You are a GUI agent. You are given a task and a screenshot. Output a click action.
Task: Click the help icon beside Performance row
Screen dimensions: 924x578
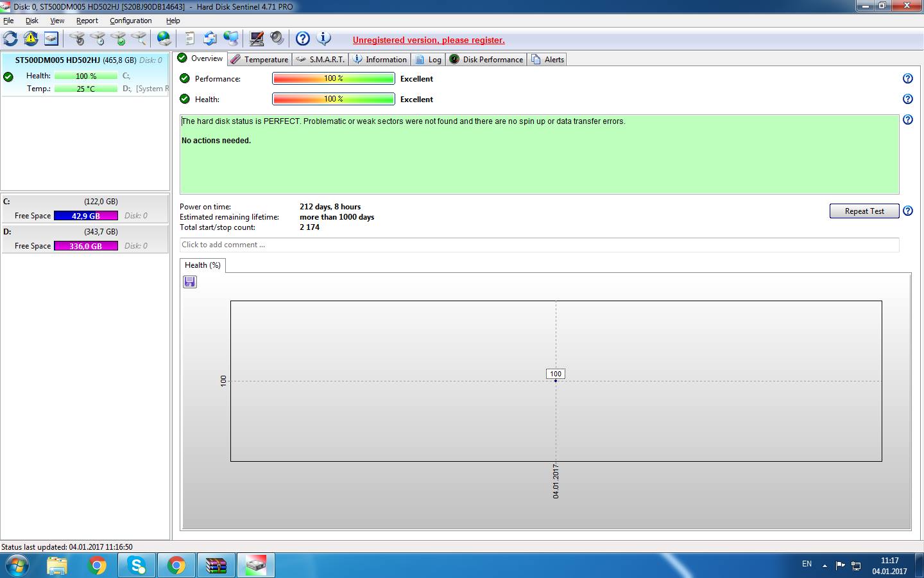[908, 78]
